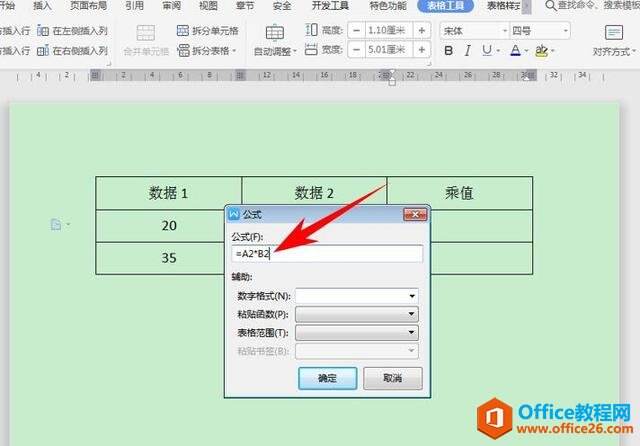This screenshot has width=640, height=446.
Task: Click the 数据 1 header cell
Action: point(169,193)
